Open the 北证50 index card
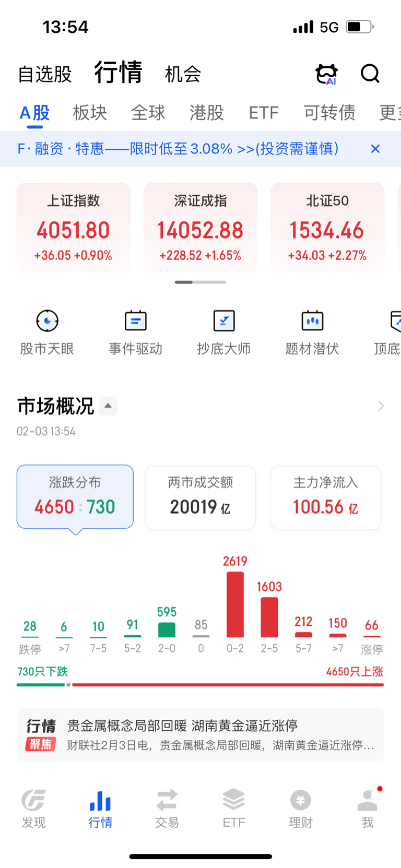Screen dimensions: 401x868 point(327,228)
